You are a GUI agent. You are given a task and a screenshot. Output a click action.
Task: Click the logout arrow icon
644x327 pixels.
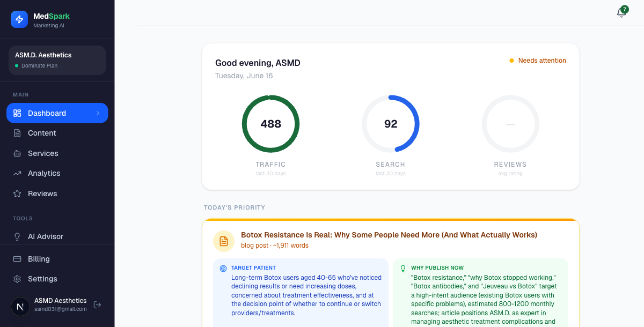(x=98, y=304)
